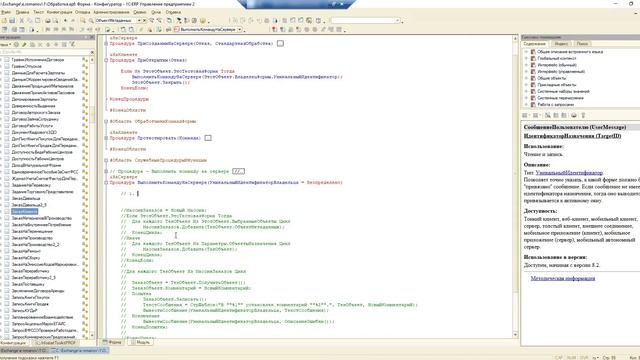The height and width of the screenshot is (360, 640).
Task: Switch to Индекс help tab
Action: (561, 44)
